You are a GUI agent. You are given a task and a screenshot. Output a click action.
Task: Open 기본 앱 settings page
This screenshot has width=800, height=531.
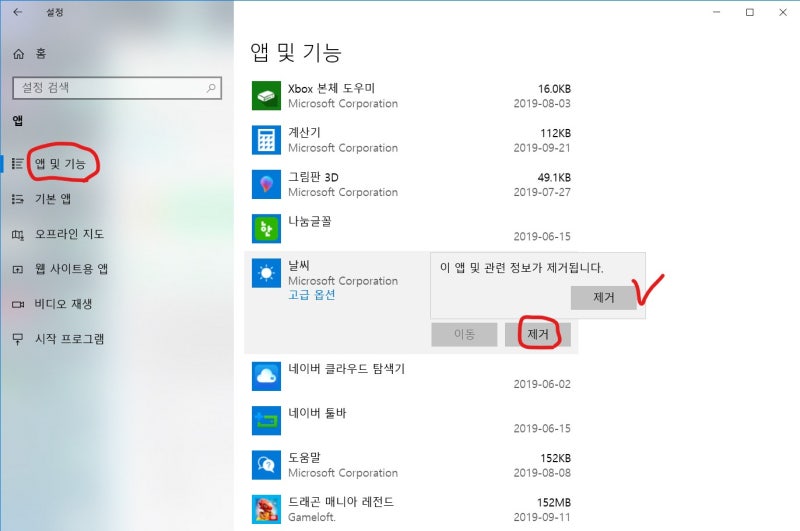[53, 199]
